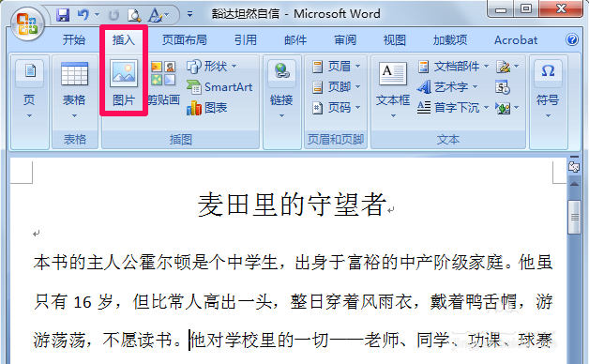Open the 首字下沉 drop cap menu
This screenshot has width=589, height=364.
tap(453, 108)
